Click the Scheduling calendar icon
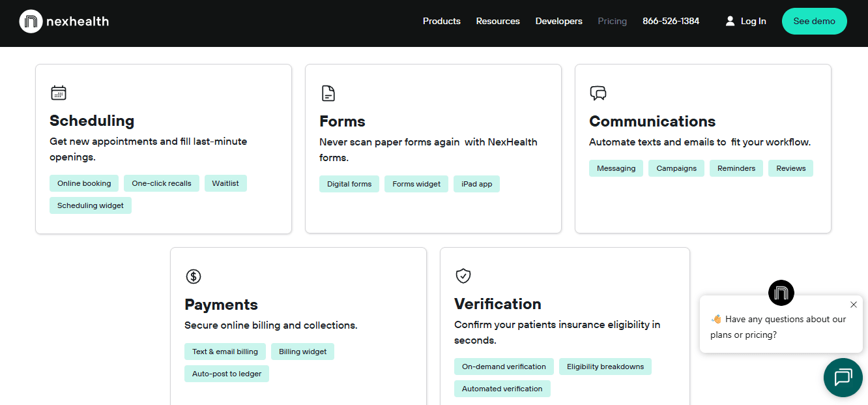Image resolution: width=868 pixels, height=405 pixels. tap(59, 93)
